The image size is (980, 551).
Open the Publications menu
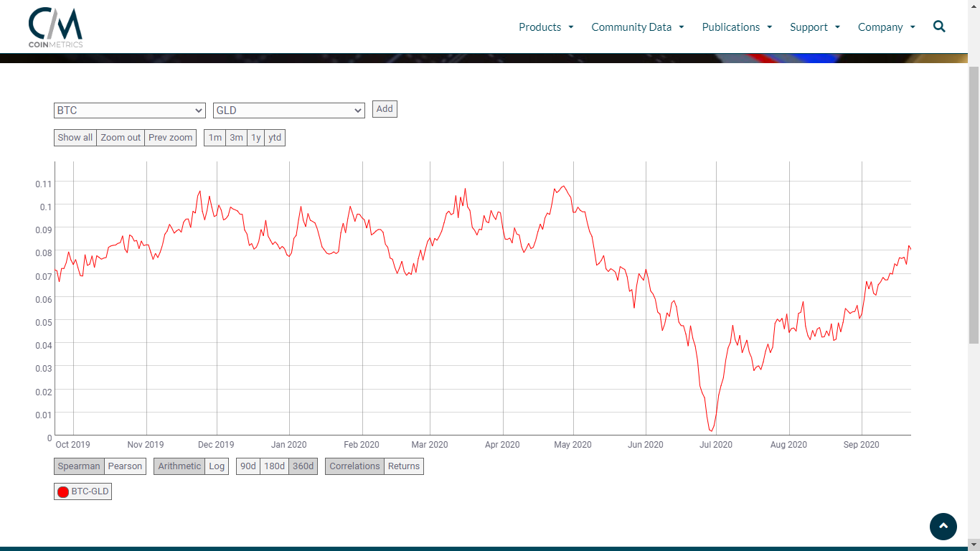[737, 27]
